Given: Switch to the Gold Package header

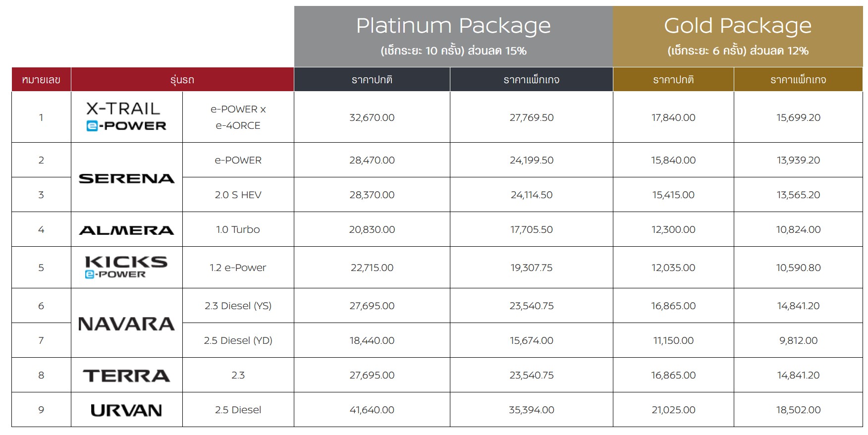Looking at the screenshot, I should [x=737, y=36].
